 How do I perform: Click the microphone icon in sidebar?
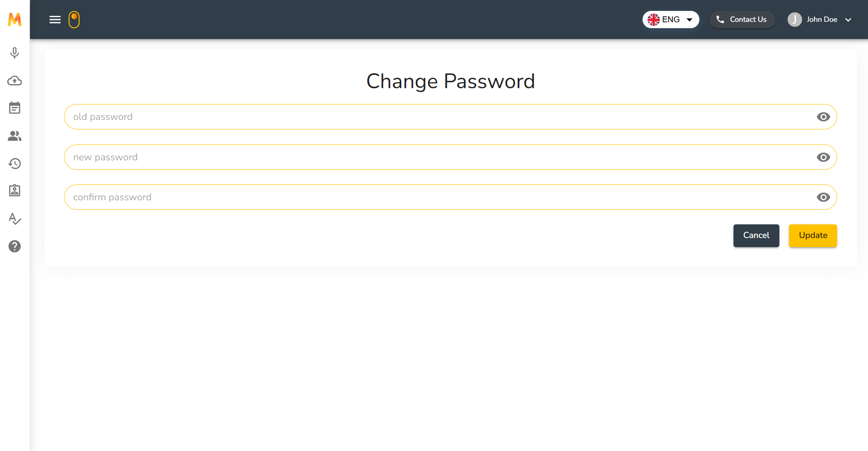click(x=15, y=53)
